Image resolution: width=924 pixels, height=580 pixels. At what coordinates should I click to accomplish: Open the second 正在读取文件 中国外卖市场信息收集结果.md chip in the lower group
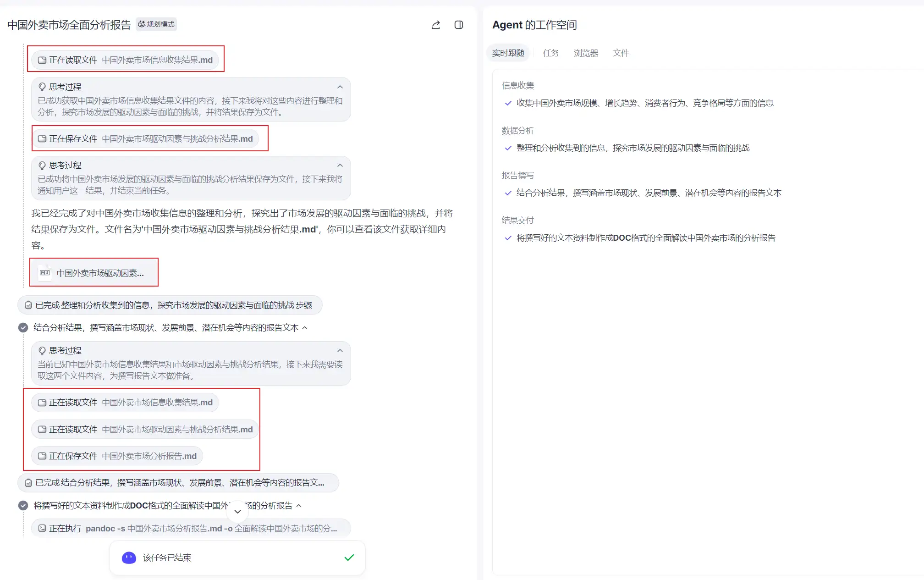(125, 403)
